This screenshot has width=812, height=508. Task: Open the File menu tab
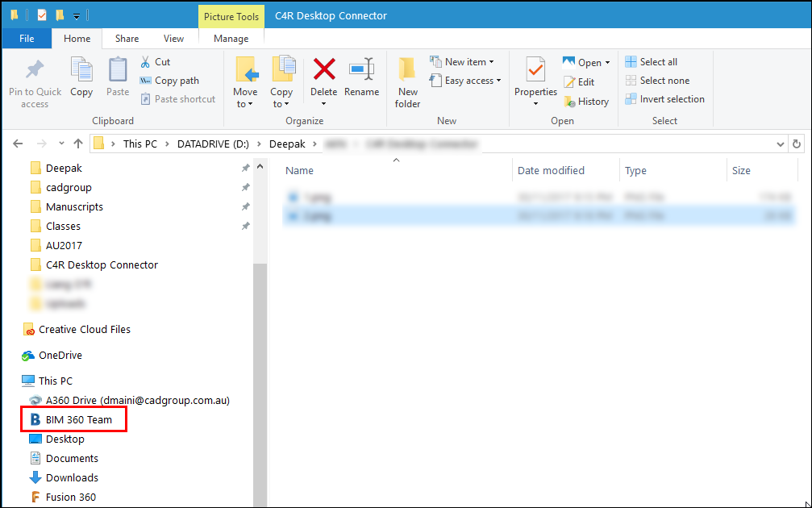coord(27,39)
